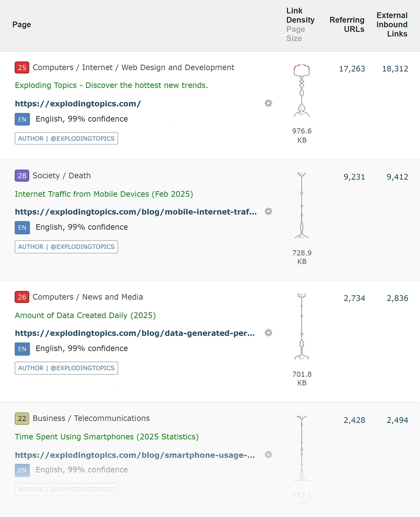Click external inbound links value 9,412

397,177
